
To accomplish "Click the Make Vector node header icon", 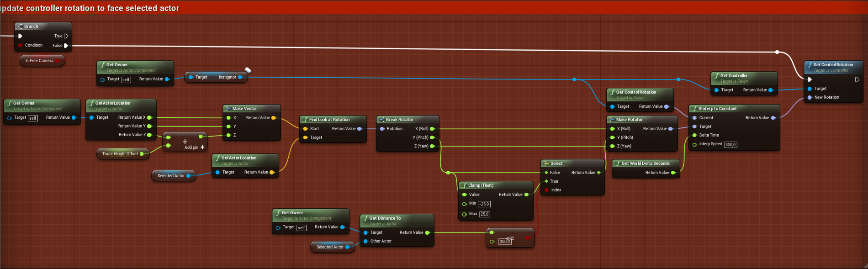I will [x=228, y=109].
